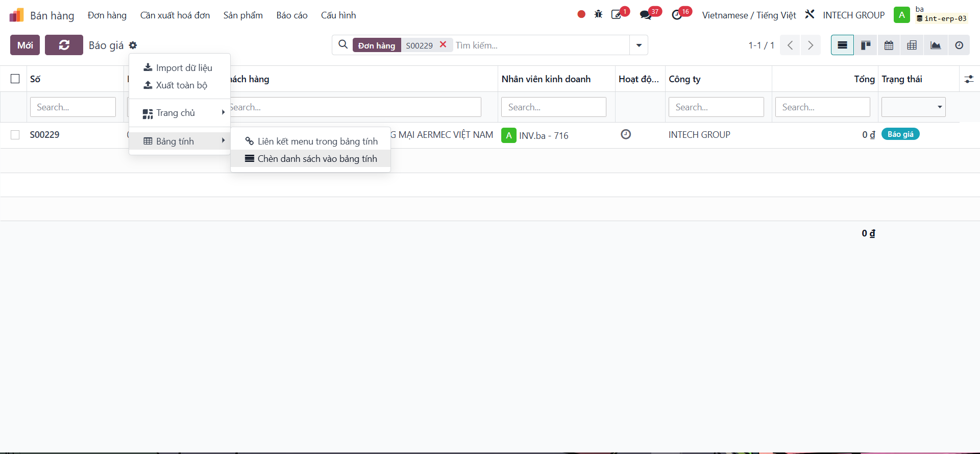Open the debug bug icon menu
980x454 pixels.
tap(598, 14)
